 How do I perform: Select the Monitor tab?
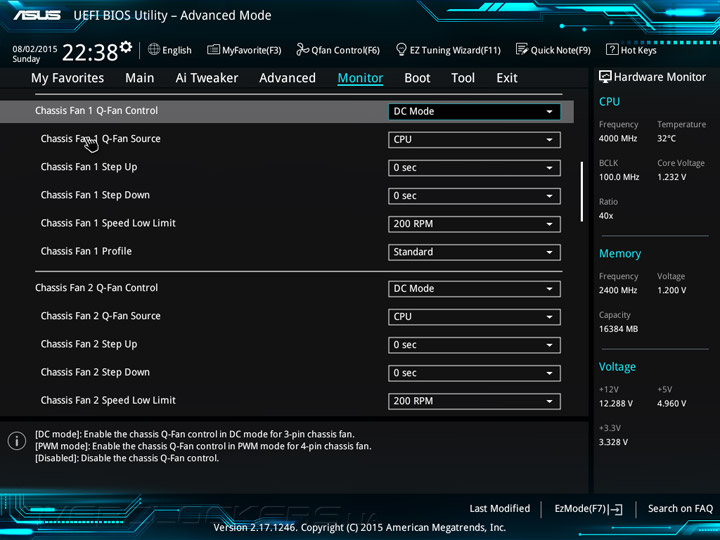tap(360, 78)
